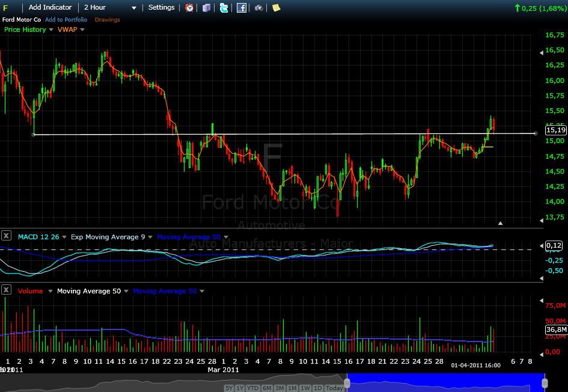The width and height of the screenshot is (568, 392).
Task: Expand the VWAP dropdown arrow
Action: coord(82,29)
